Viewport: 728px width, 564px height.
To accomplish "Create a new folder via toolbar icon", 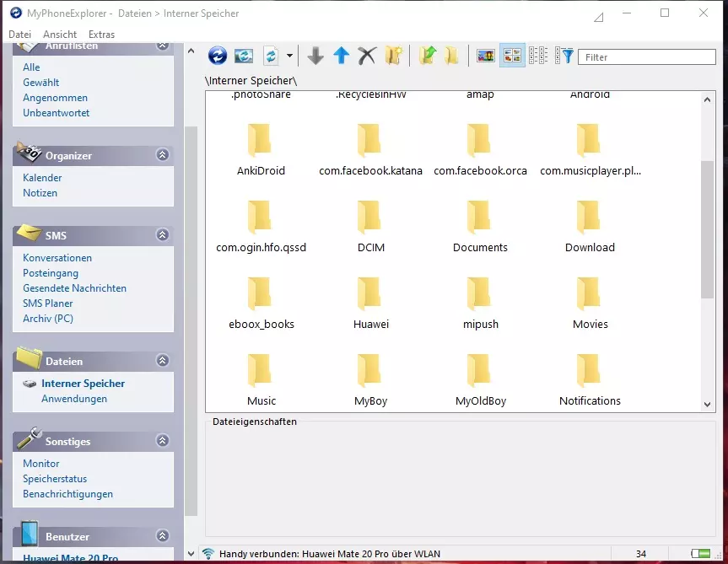I will [x=394, y=56].
